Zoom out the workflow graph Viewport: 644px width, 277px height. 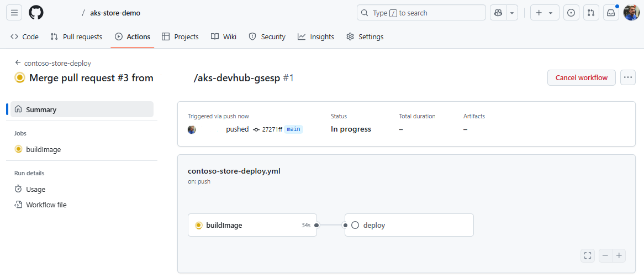coord(605,255)
